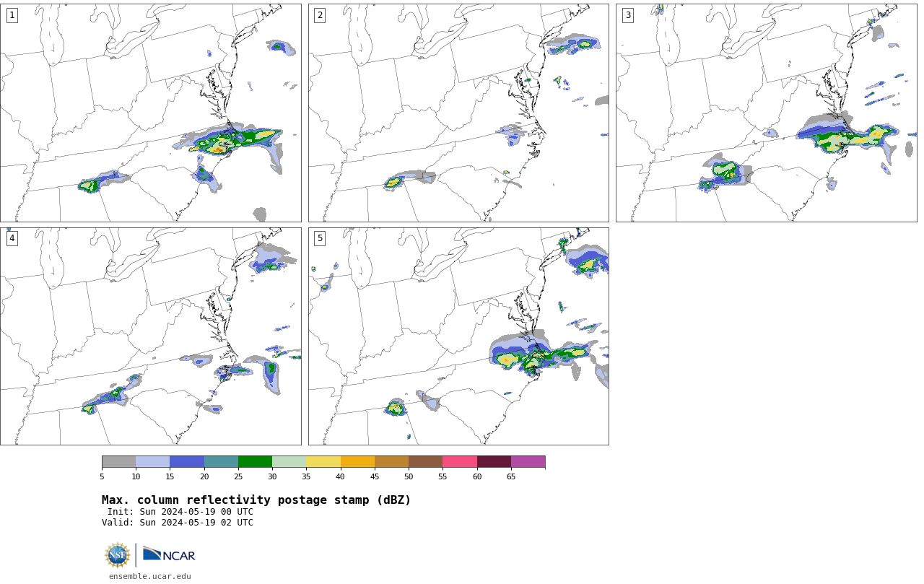
Task: Click the pale green 30-35 dBZ swatch
Action: coord(289,462)
